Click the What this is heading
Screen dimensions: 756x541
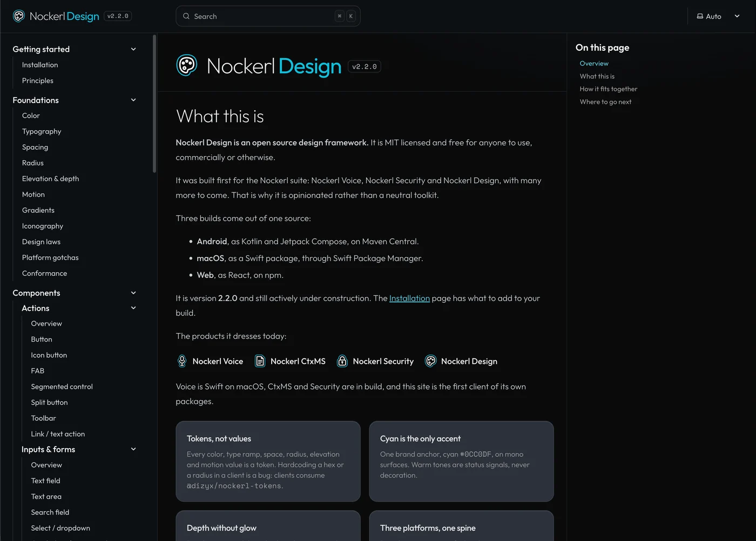[220, 116]
